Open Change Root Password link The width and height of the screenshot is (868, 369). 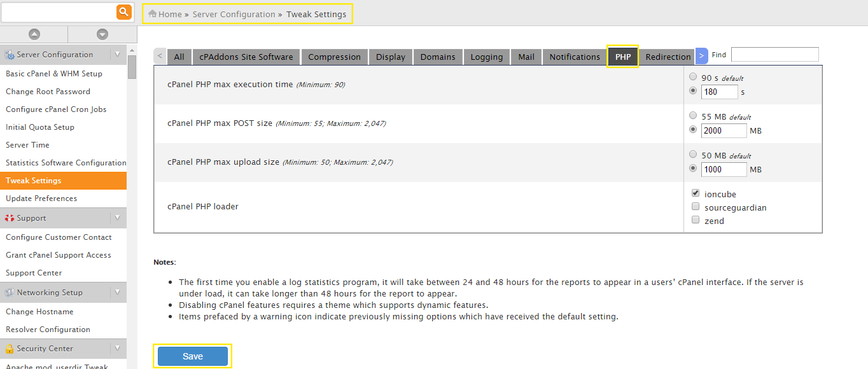pos(48,92)
